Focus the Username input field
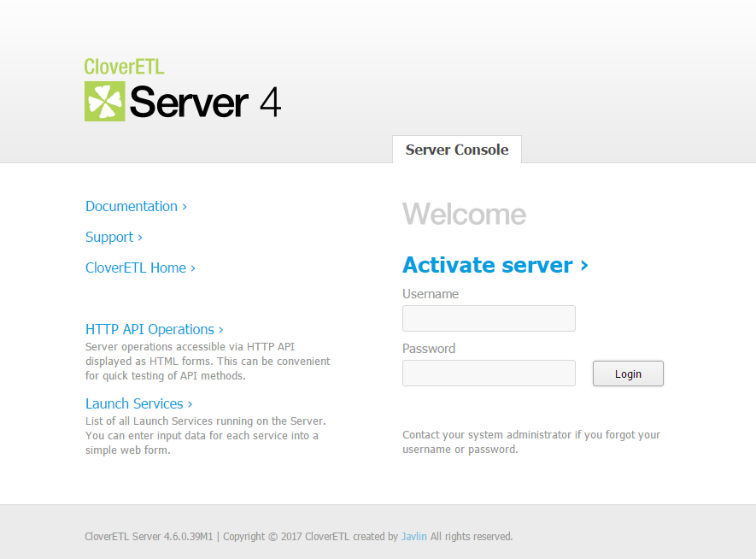The height and width of the screenshot is (559, 756). (489, 318)
